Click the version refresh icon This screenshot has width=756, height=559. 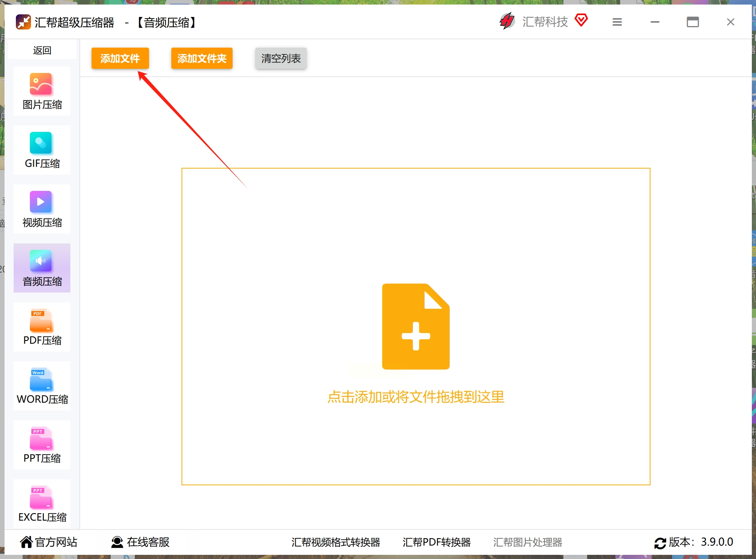pyautogui.click(x=660, y=543)
